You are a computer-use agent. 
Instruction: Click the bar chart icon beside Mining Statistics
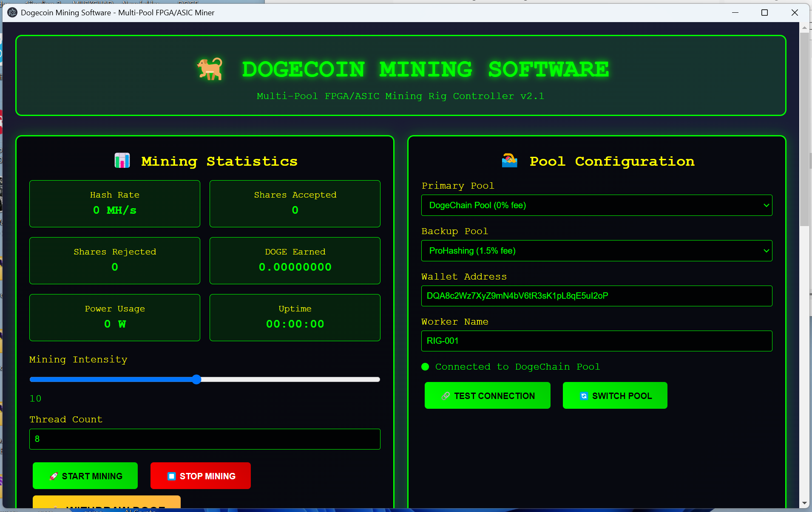tap(122, 161)
